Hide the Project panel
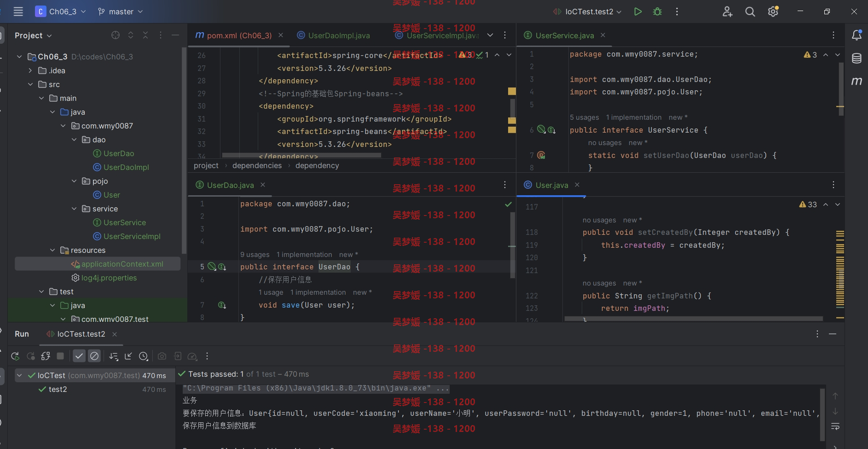 pos(175,35)
